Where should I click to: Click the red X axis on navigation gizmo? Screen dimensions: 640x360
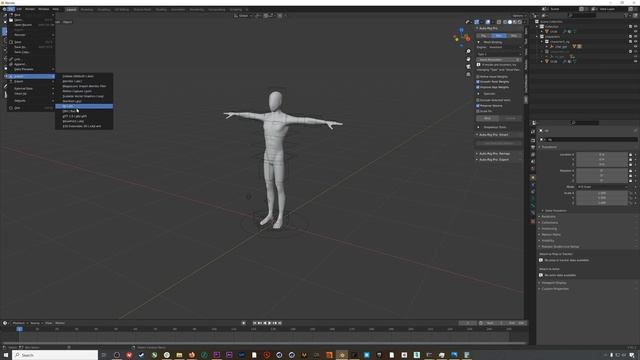coord(468,39)
